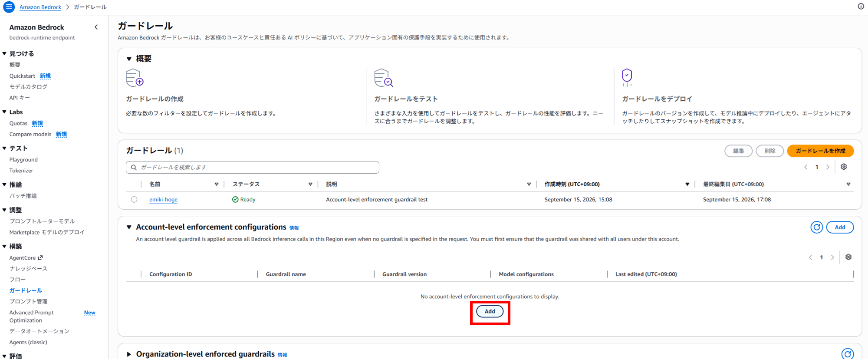The width and height of the screenshot is (868, 359).
Task: Collapse Account-level enforcement configurations section
Action: coord(129,227)
